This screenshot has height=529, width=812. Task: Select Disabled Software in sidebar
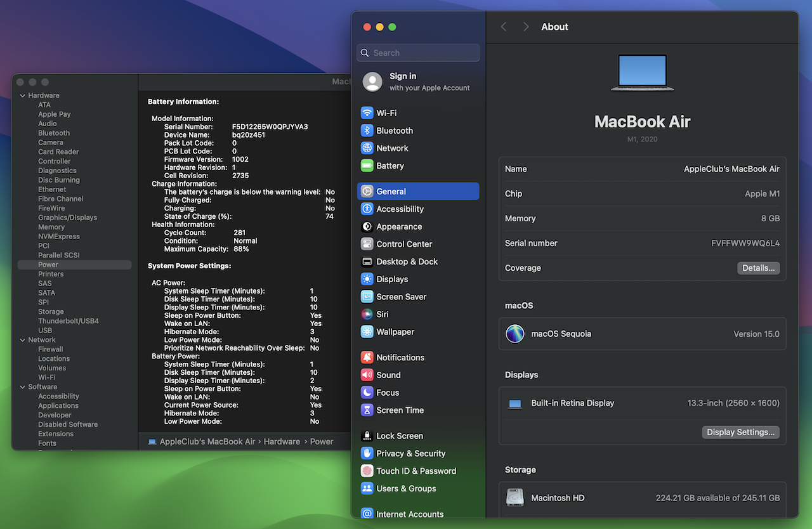pos(68,424)
